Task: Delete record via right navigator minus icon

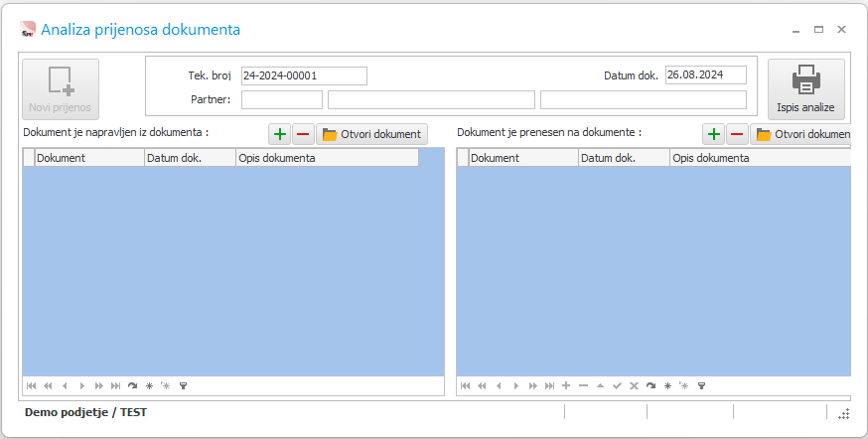Action: click(583, 385)
